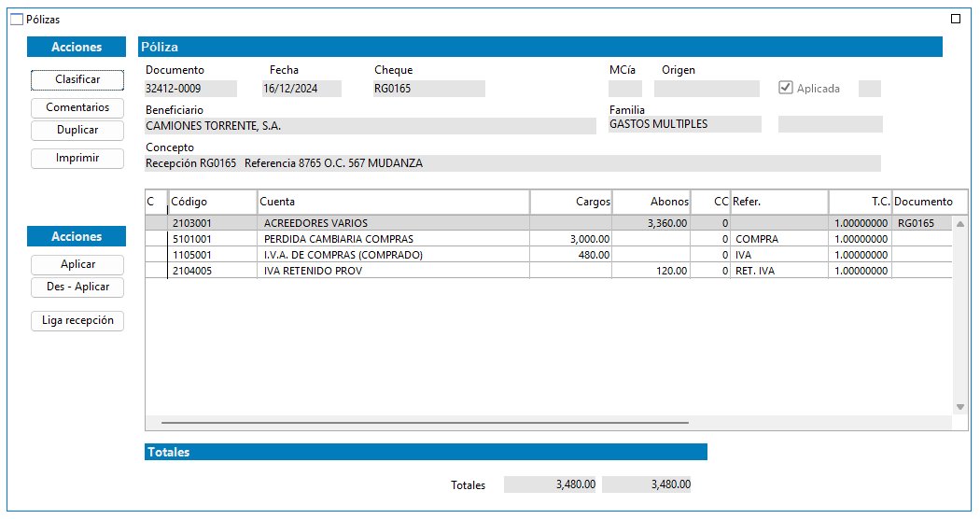The width and height of the screenshot is (980, 519).
Task: Select the Cheque field RG0165
Action: [428, 89]
